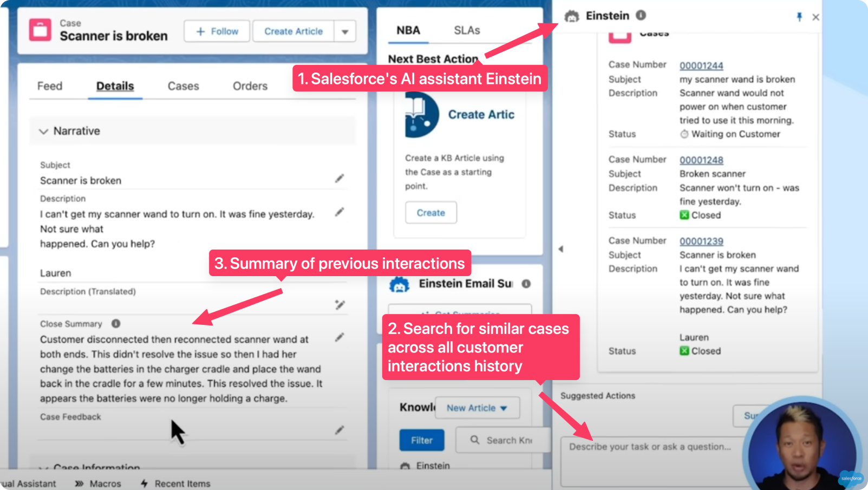This screenshot has width=868, height=490.
Task: Click the Closed status of case 00001239
Action: pos(706,351)
